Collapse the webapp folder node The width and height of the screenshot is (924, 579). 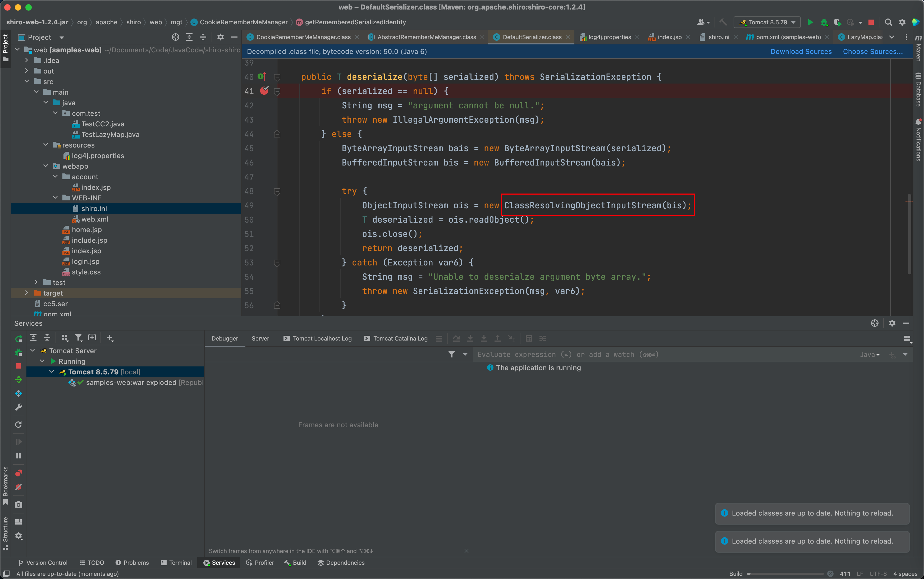tap(46, 166)
